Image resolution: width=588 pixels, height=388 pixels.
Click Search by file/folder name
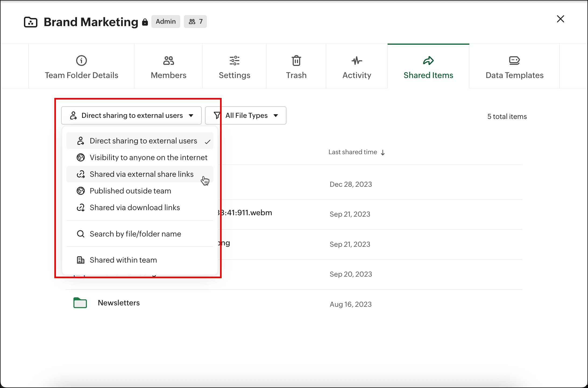pyautogui.click(x=135, y=234)
